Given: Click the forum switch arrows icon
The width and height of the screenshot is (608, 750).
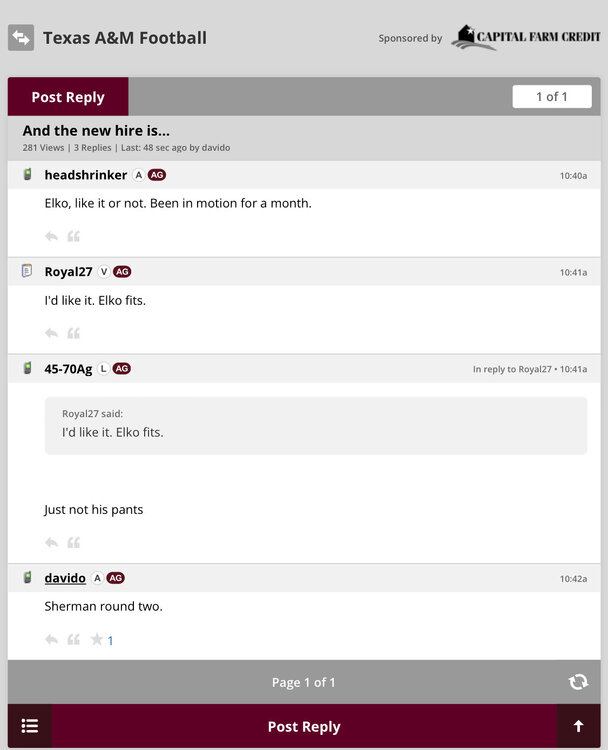Looking at the screenshot, I should [21, 38].
